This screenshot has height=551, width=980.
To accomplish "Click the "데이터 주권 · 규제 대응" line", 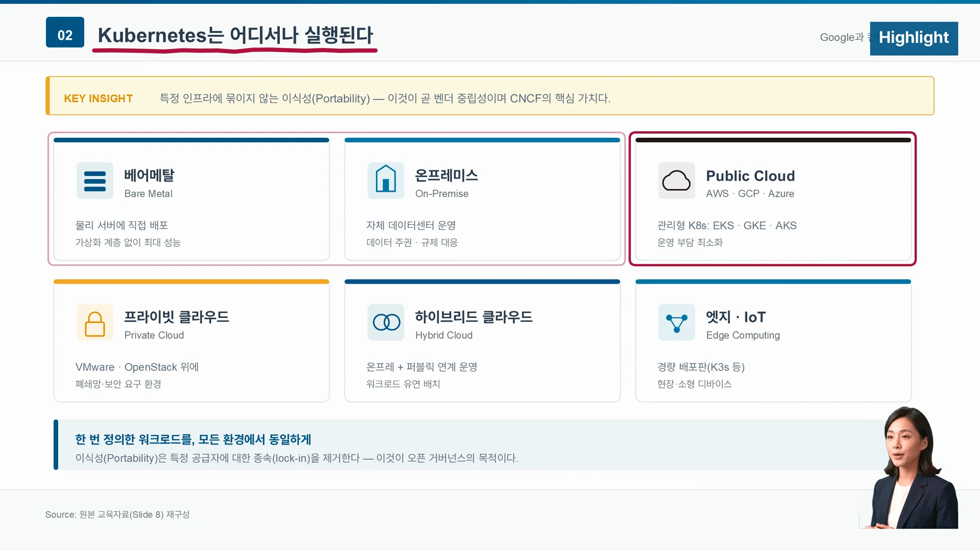I will coord(412,242).
